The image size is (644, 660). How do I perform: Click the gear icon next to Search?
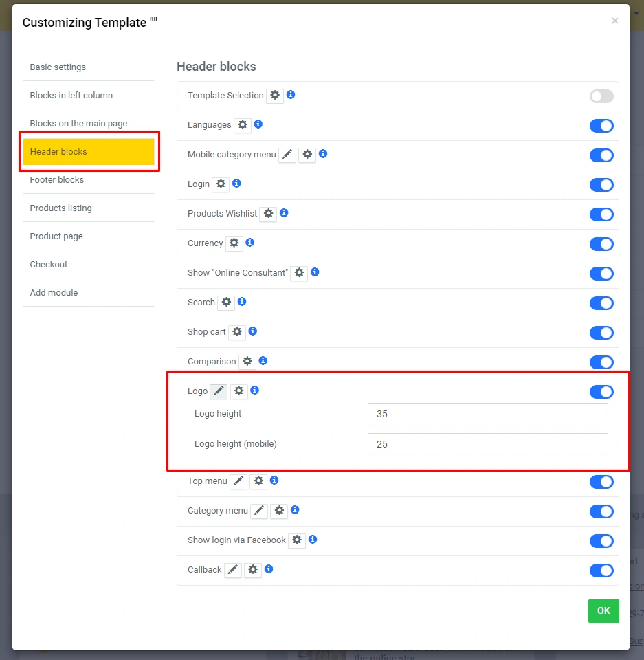[226, 302]
